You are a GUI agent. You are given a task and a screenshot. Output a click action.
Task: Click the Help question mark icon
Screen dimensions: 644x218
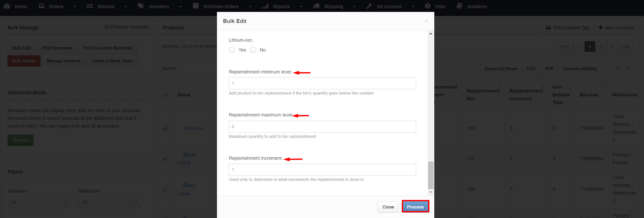428,6
